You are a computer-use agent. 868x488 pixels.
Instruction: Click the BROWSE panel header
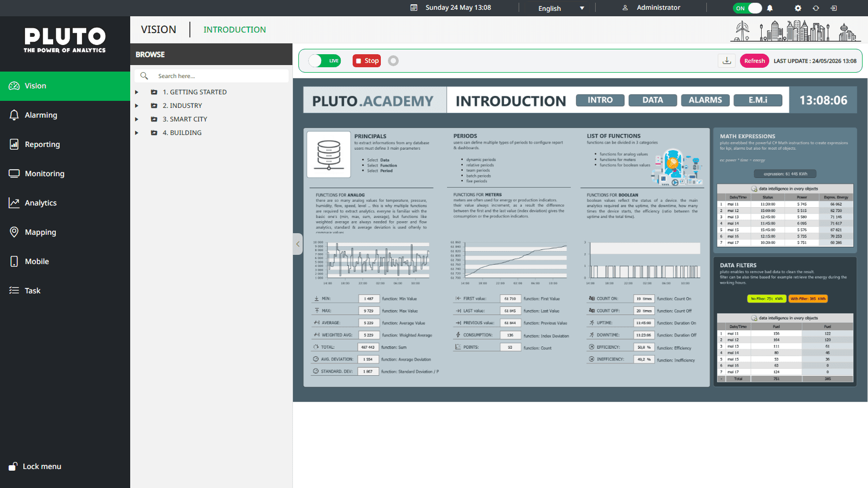point(212,54)
